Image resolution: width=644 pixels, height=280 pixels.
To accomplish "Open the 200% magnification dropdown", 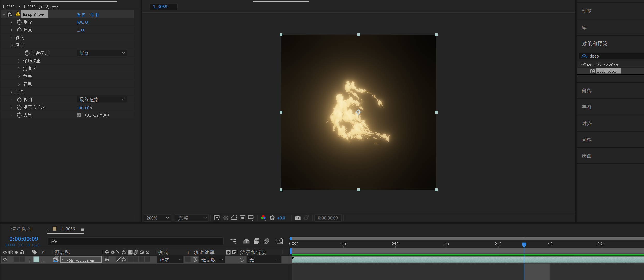I will click(157, 218).
